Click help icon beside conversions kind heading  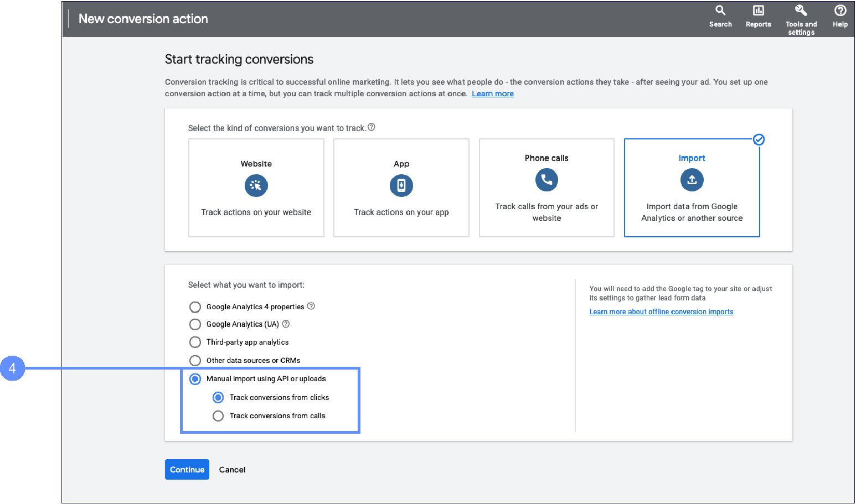(372, 127)
